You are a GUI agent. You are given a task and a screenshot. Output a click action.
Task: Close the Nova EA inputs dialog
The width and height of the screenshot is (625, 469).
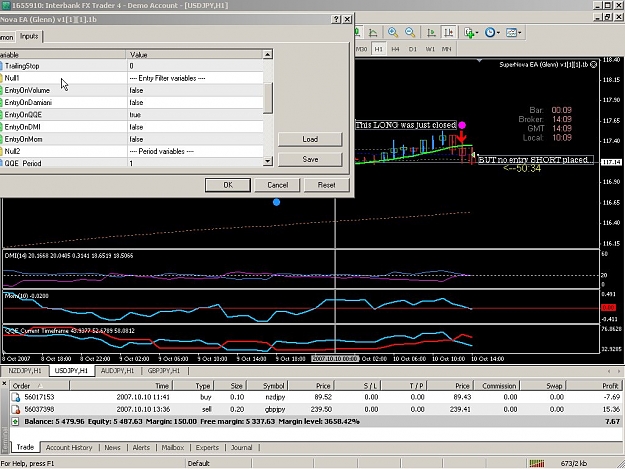point(347,19)
